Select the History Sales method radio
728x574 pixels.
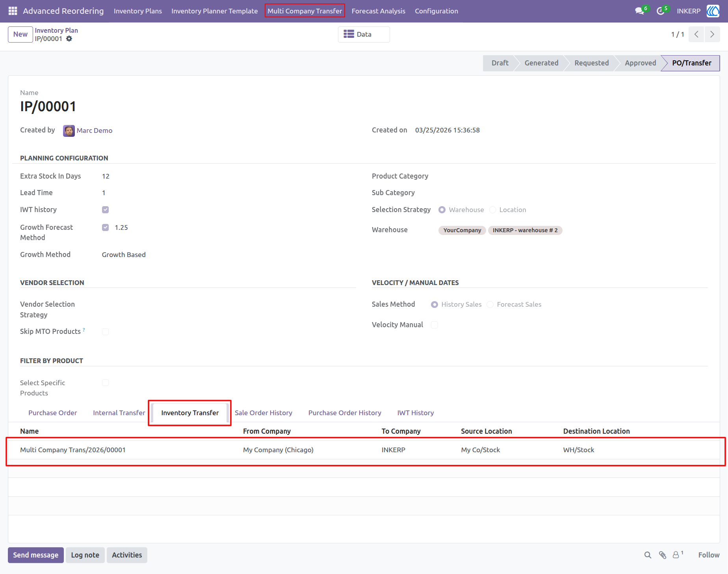[x=435, y=304]
